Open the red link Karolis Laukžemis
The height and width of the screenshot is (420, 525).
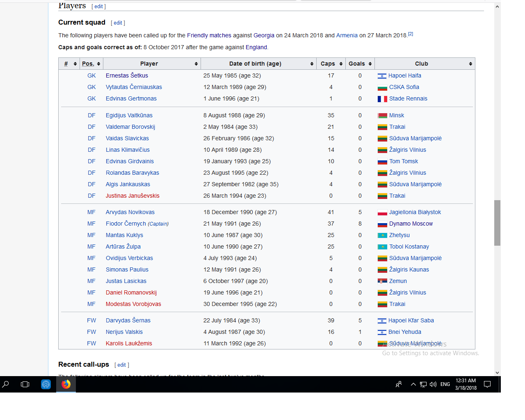pos(129,344)
